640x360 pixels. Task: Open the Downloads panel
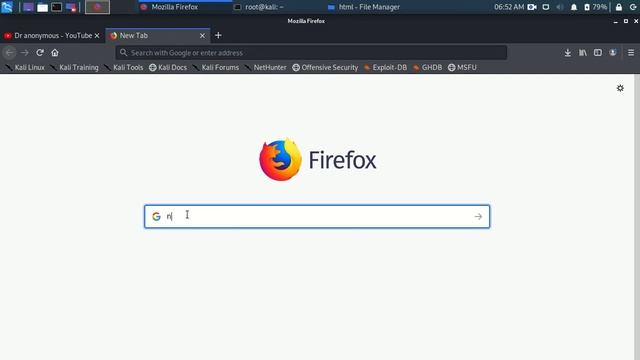point(568,53)
